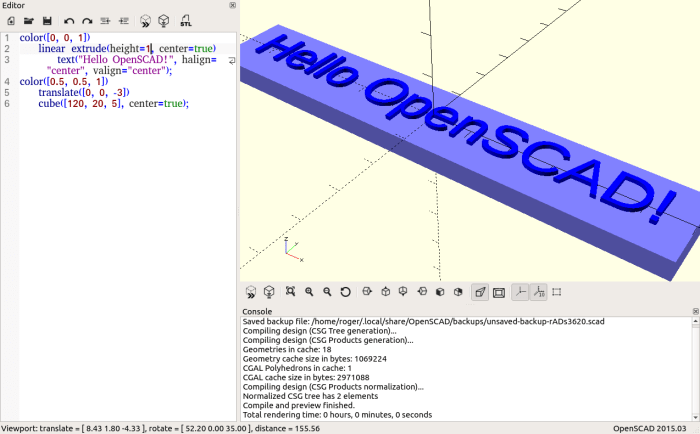Indent the selected code
This screenshot has width=700, height=434.
[x=124, y=21]
